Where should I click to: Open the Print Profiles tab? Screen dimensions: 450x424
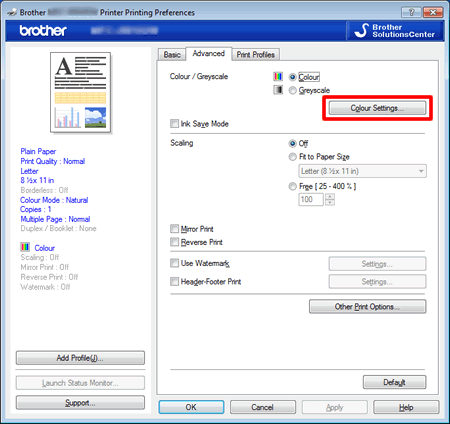(x=256, y=55)
